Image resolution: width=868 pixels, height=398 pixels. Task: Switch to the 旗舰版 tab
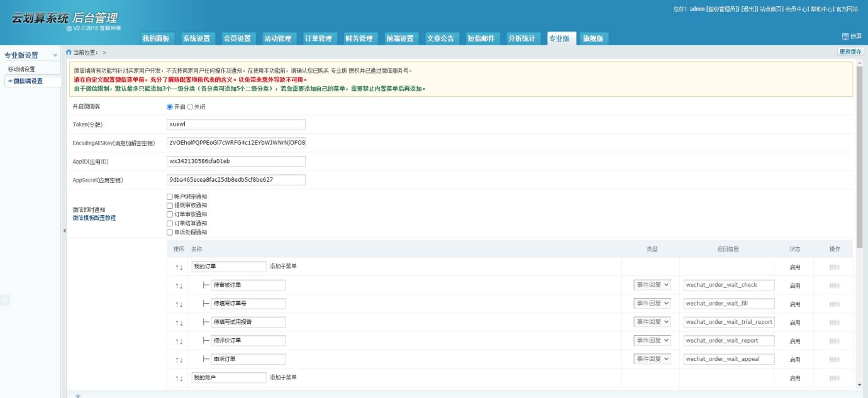point(593,38)
